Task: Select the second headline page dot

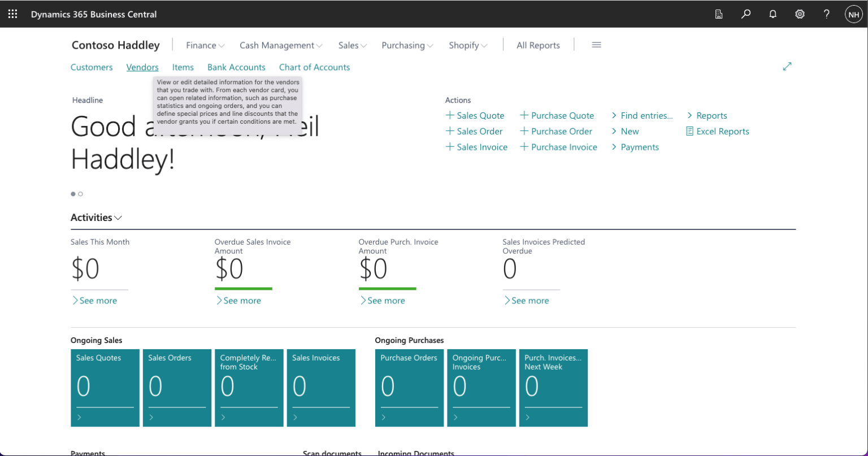Action: (x=81, y=194)
